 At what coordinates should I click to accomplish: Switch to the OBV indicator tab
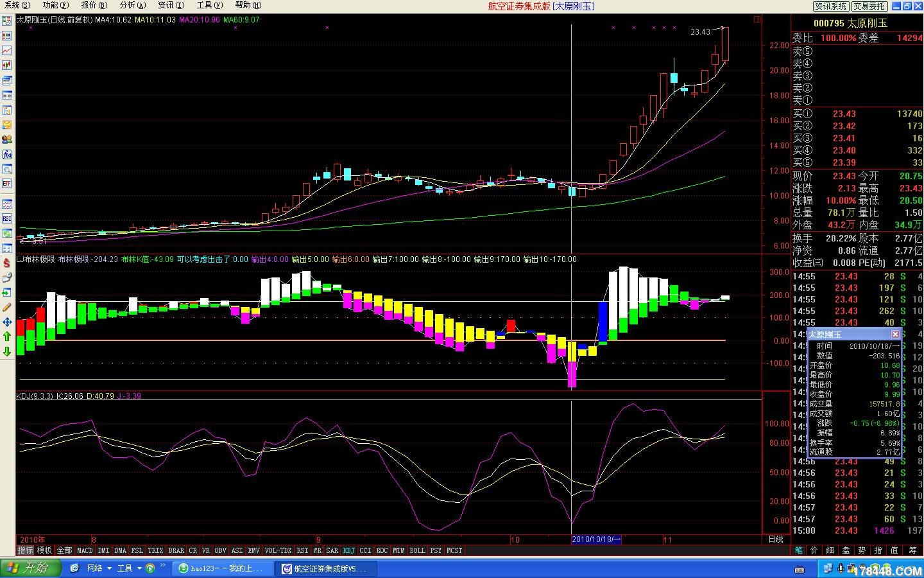pos(220,550)
